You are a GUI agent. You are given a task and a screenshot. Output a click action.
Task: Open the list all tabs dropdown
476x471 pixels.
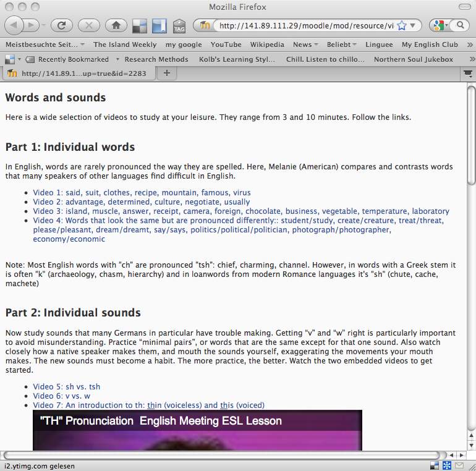(x=468, y=73)
